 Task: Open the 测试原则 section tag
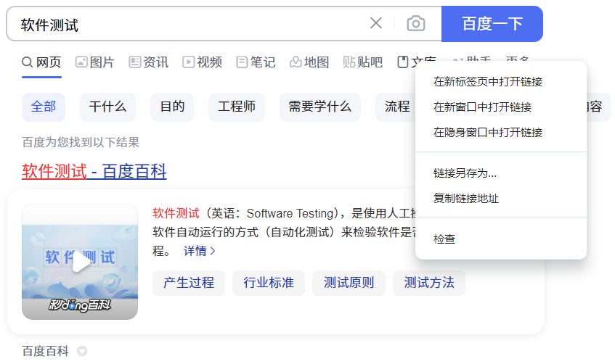[349, 283]
